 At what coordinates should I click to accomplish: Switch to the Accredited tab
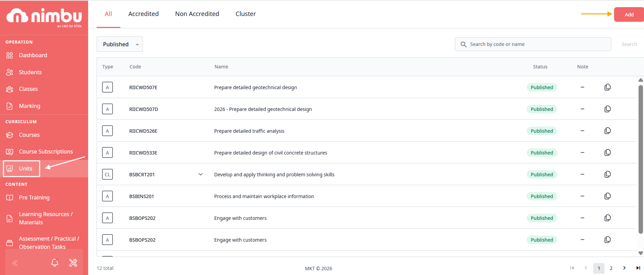[x=143, y=14]
